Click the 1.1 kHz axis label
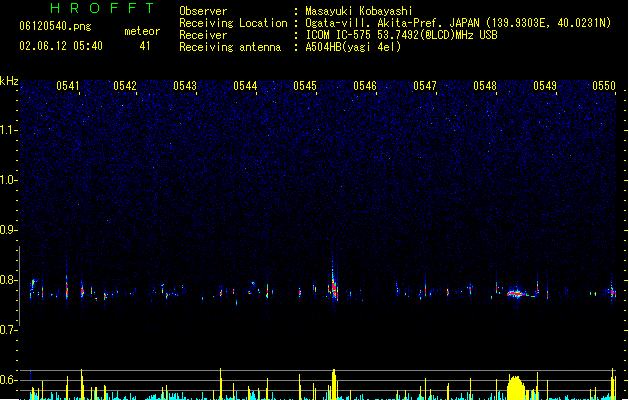Screen dimensions: 629x400 (8, 130)
